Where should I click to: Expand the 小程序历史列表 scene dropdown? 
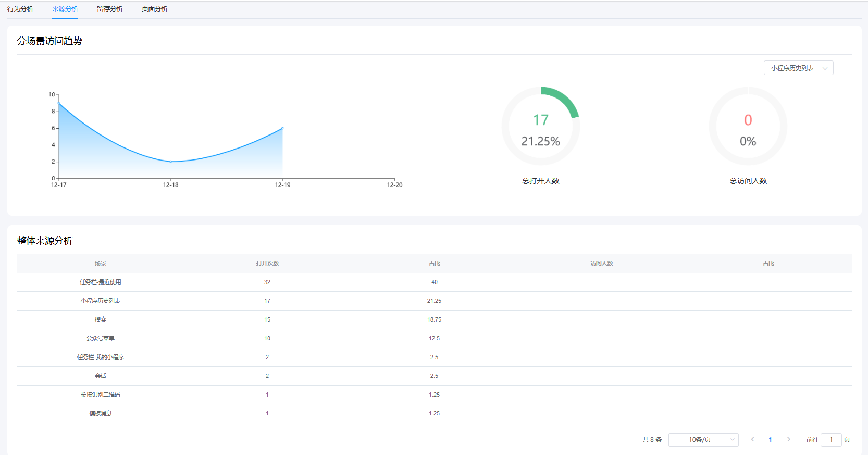798,68
